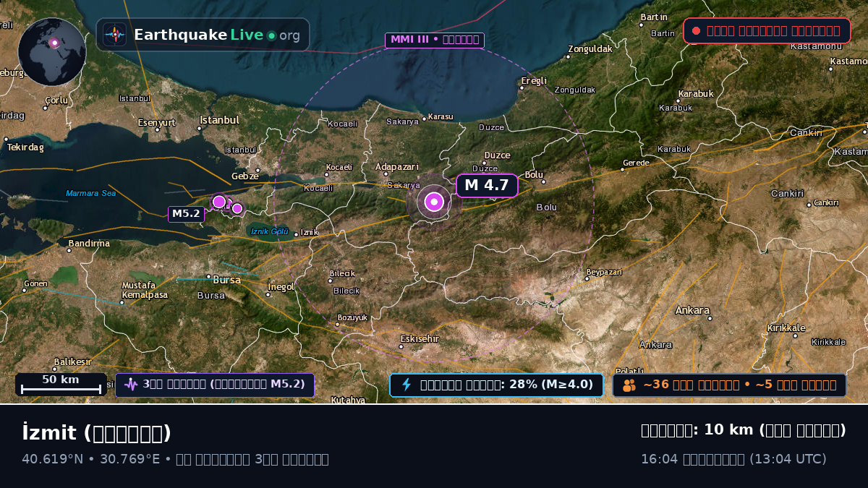Screen dimensions: 868x488
Task: Click the aftershock probability 28% badge
Action: click(x=496, y=385)
